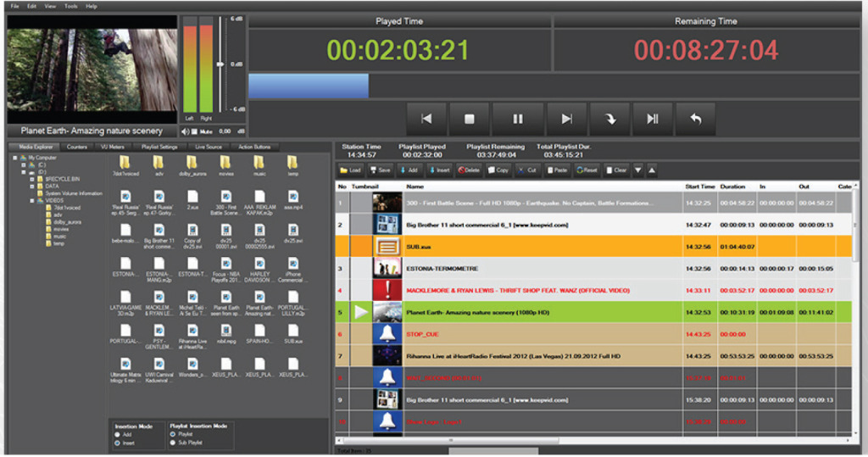Viewport: 868px width, 457px height.
Task: Choose the 'Sub Playlist' insertion mode
Action: coord(174,442)
